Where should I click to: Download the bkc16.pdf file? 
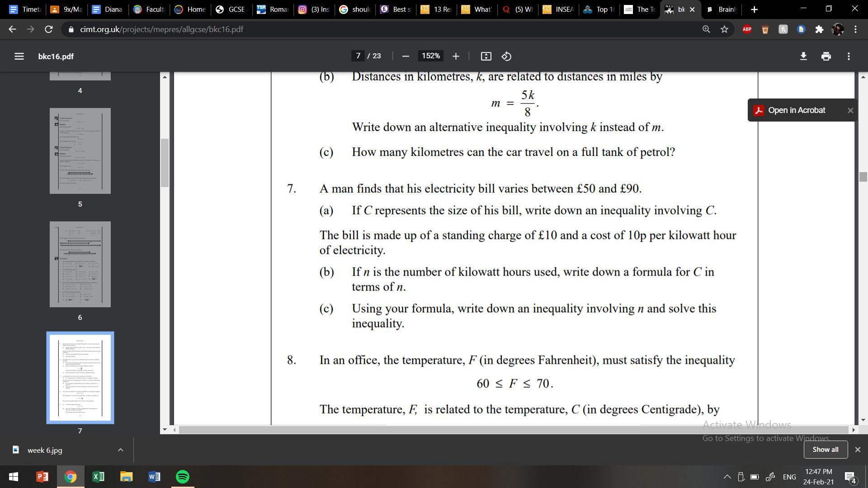[803, 56]
